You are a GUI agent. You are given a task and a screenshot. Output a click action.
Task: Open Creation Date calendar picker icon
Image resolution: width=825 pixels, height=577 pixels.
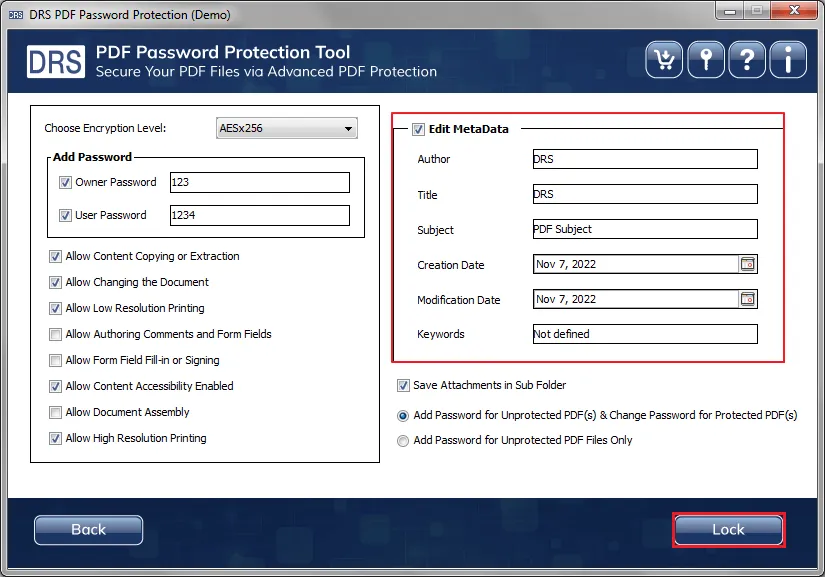748,264
